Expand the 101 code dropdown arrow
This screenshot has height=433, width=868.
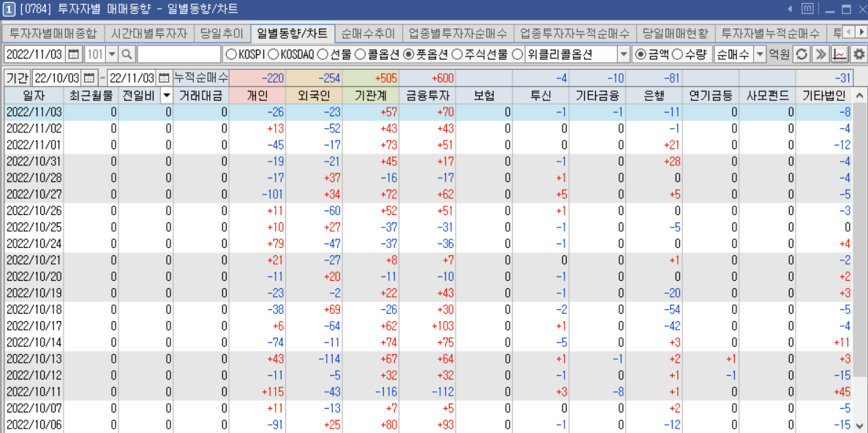pos(111,54)
